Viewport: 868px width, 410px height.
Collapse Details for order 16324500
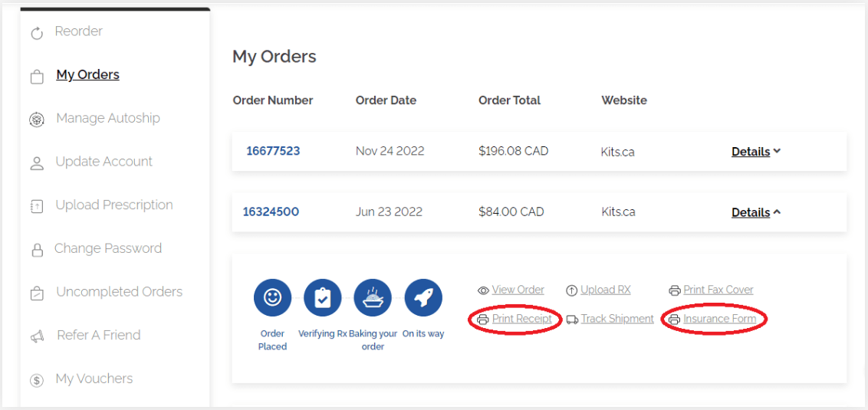click(x=755, y=212)
